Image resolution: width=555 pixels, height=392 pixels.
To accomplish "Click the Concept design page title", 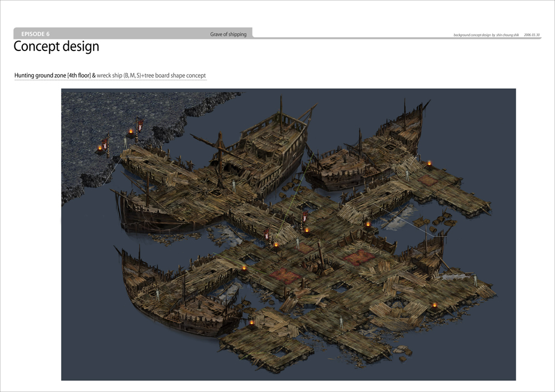I will (56, 47).
